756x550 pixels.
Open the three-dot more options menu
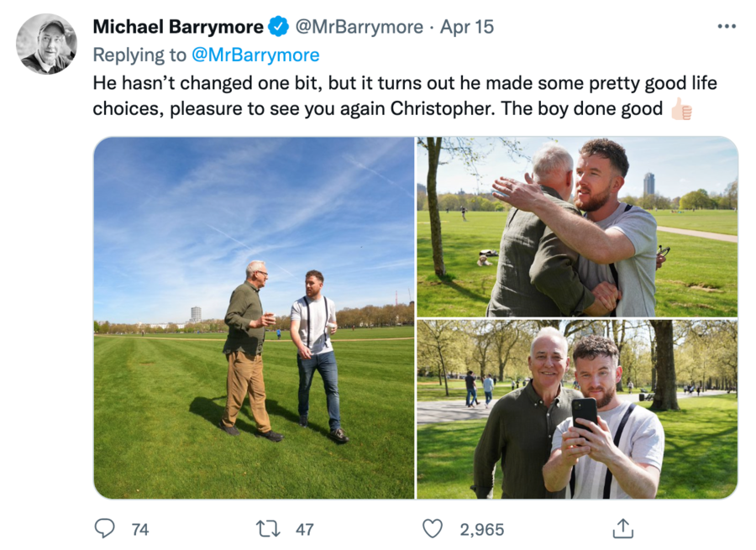[x=726, y=26]
